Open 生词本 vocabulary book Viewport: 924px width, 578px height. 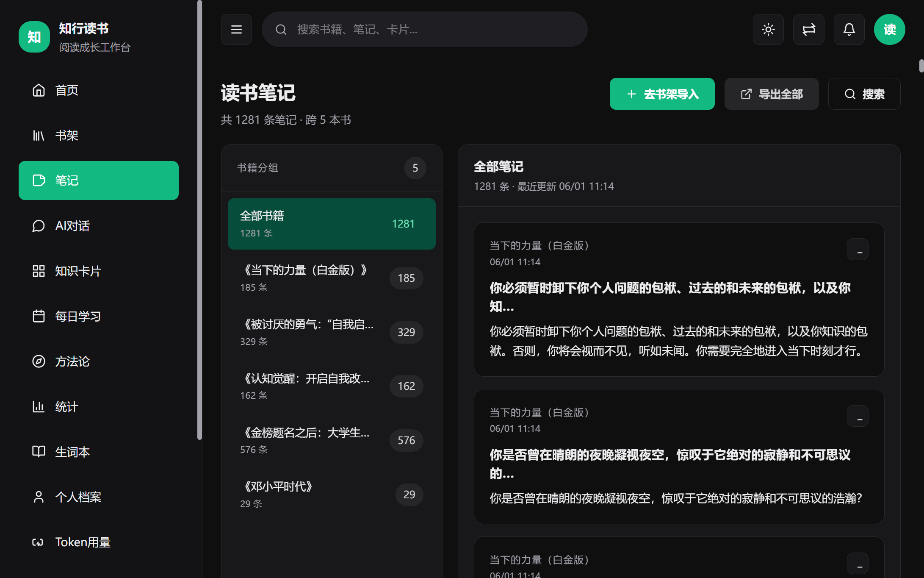99,452
